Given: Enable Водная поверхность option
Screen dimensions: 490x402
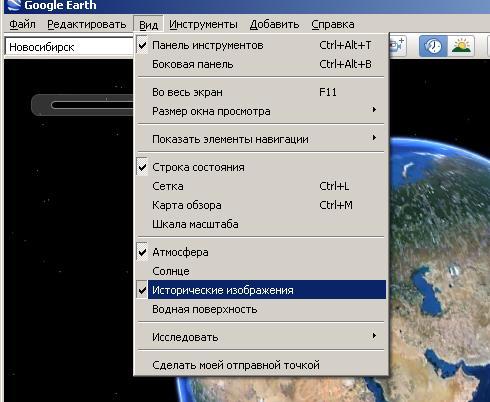Looking at the screenshot, I should click(x=261, y=309).
